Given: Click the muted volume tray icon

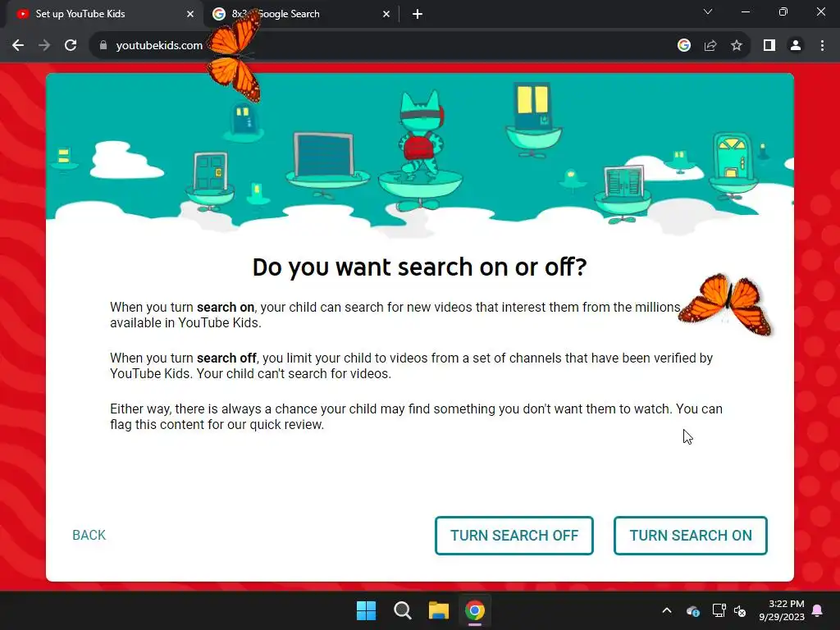Looking at the screenshot, I should [x=740, y=610].
